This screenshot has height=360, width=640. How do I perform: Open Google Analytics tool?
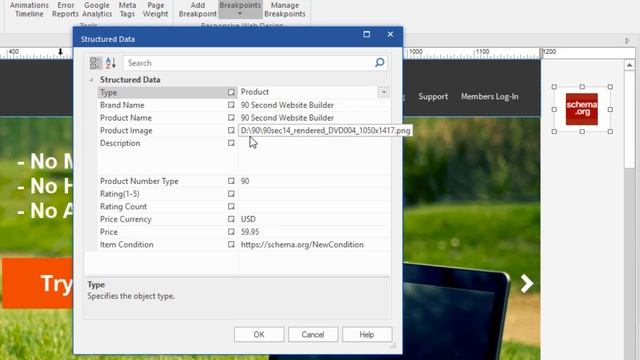click(x=97, y=9)
